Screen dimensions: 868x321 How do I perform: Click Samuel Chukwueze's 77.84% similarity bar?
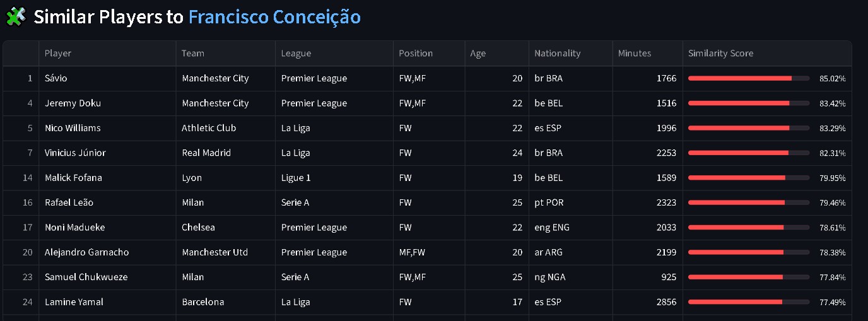coord(748,277)
